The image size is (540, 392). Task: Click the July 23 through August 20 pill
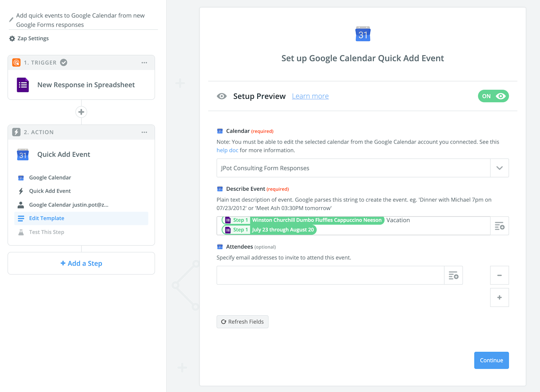point(269,230)
